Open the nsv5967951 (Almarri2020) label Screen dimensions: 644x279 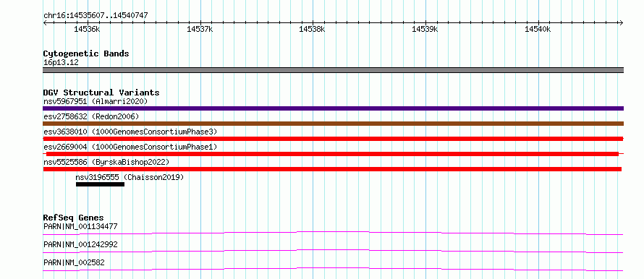point(96,101)
